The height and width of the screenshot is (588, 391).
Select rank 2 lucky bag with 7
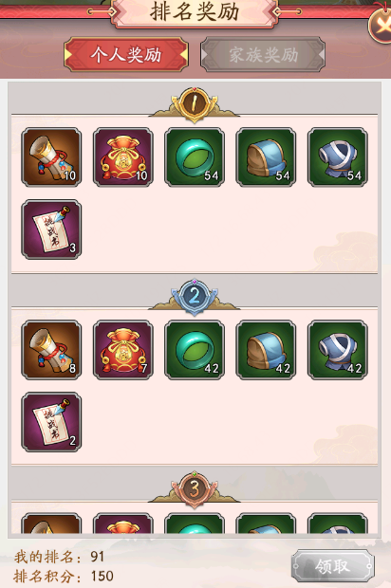(123, 350)
